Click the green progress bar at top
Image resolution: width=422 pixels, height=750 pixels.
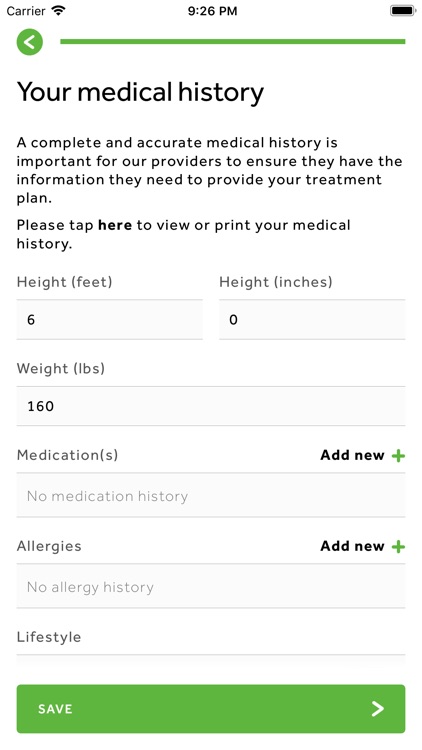click(233, 42)
